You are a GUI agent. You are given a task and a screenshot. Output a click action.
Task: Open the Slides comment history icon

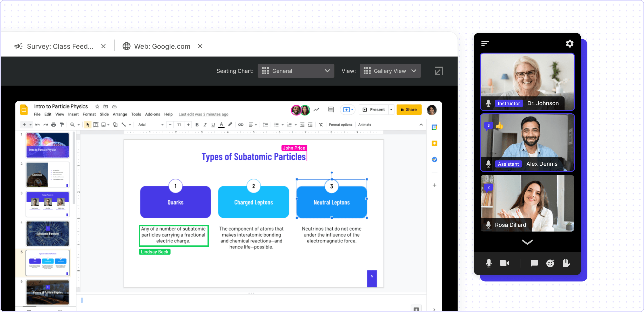[331, 109]
